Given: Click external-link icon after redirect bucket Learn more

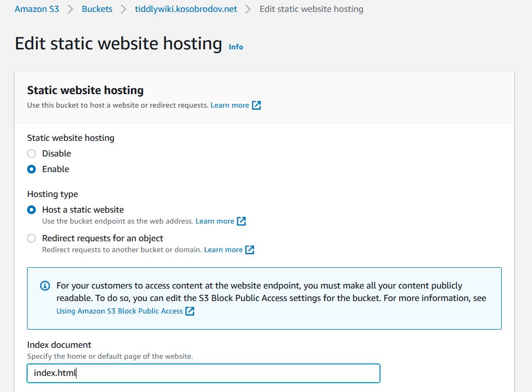Looking at the screenshot, I should 250,250.
